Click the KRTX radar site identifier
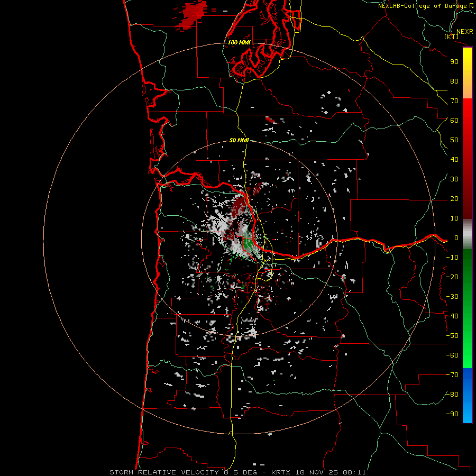This screenshot has width=476, height=476. click(281, 472)
